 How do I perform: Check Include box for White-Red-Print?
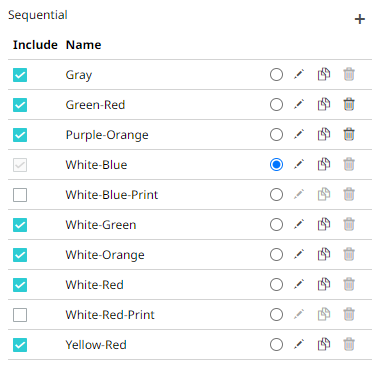pos(20,315)
